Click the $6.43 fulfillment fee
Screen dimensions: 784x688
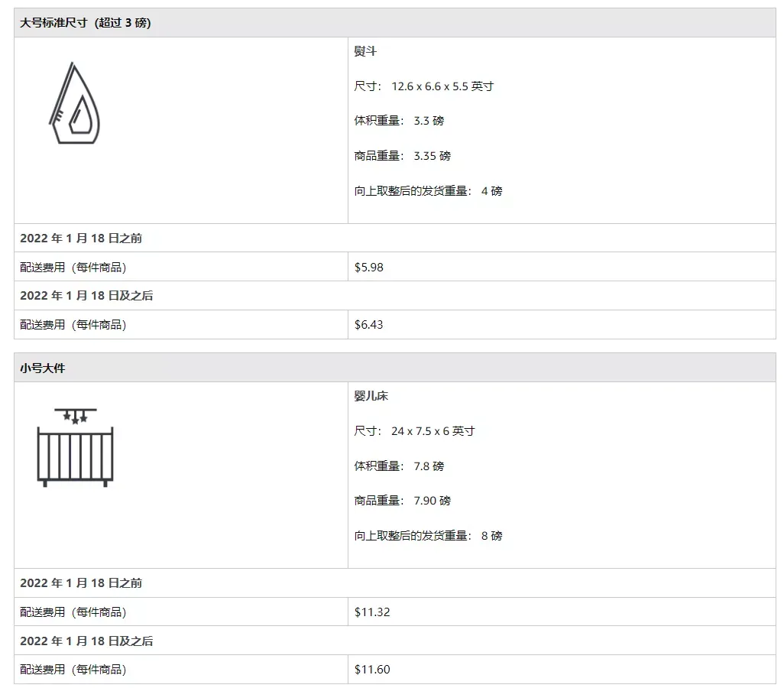(369, 325)
